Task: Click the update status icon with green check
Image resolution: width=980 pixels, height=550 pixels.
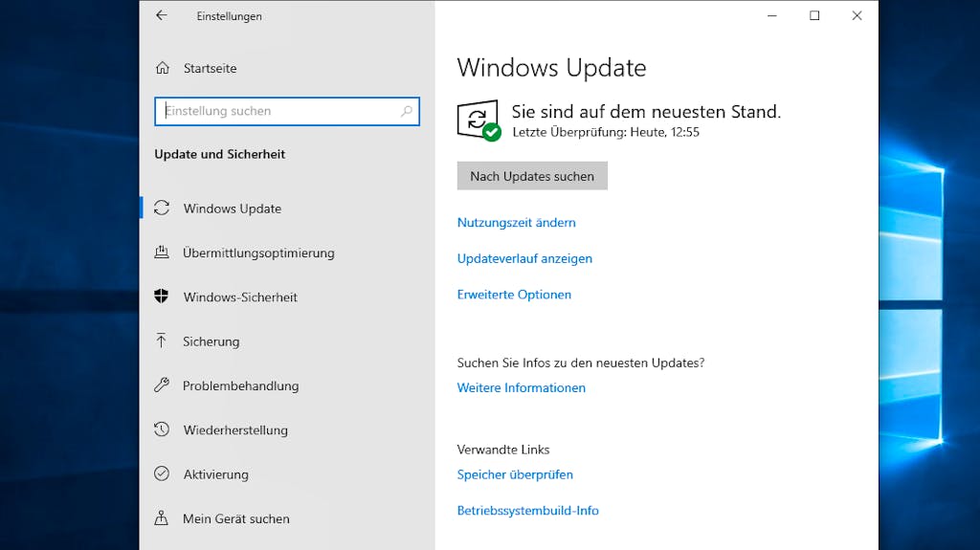Action: [479, 121]
